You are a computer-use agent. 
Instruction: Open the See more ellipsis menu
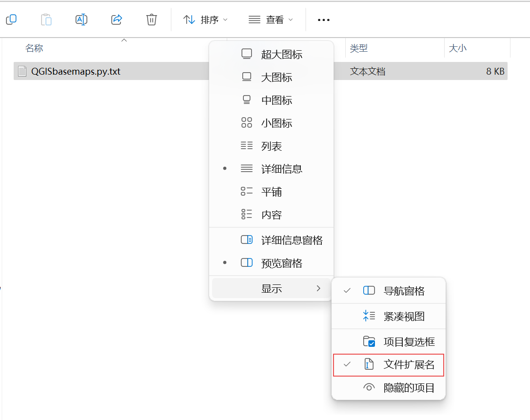coord(323,20)
